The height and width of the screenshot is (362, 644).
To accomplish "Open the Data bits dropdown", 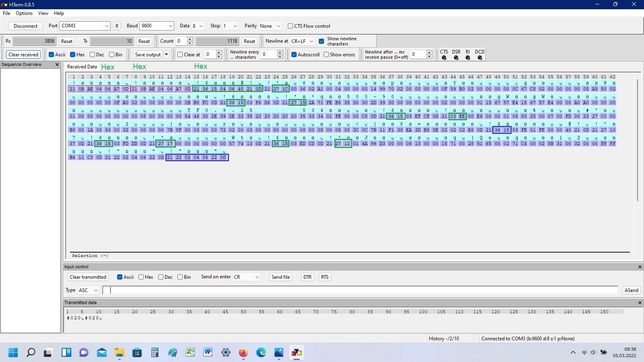I will coord(198,26).
